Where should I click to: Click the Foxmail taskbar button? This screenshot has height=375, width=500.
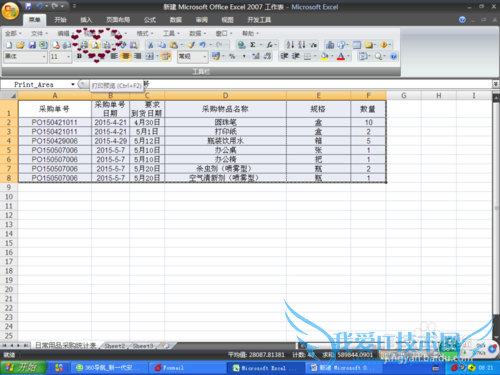point(187,368)
